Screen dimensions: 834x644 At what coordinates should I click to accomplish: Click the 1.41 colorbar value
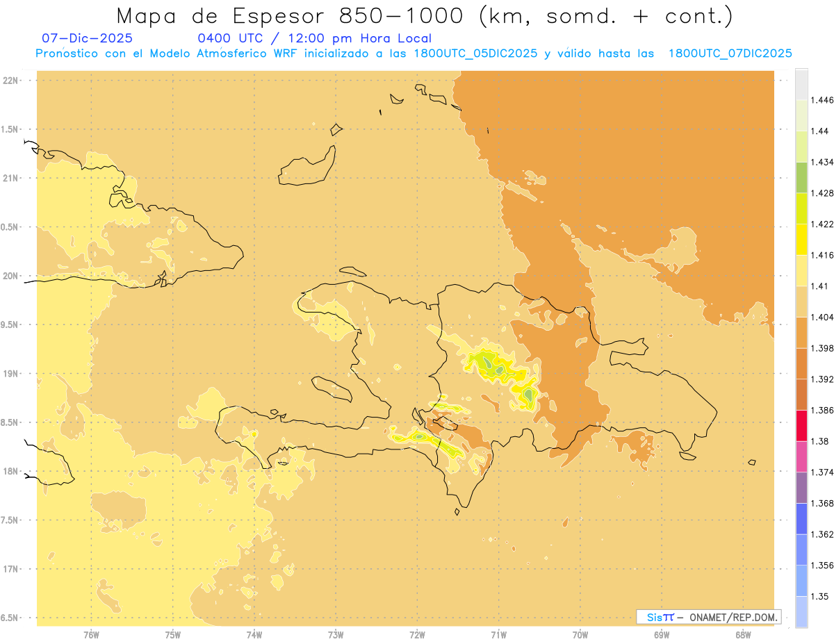[820, 286]
